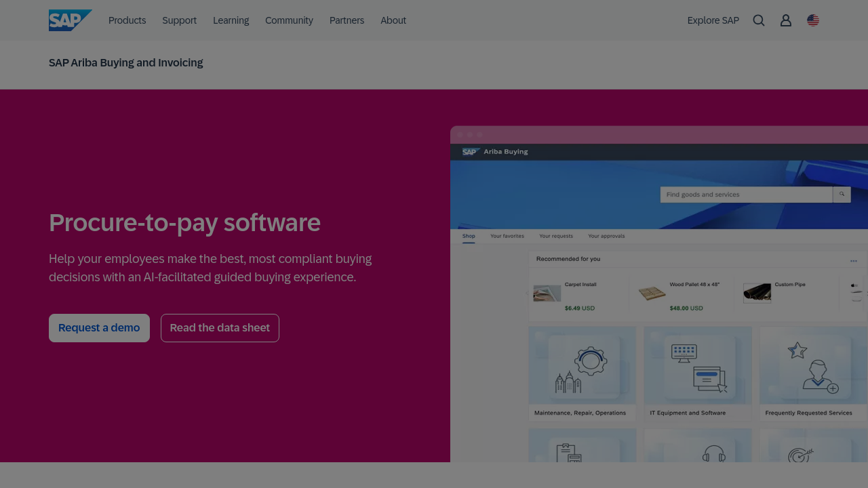
Task: Click the Maintenance, Repair, Operations tile icon
Action: click(583, 366)
